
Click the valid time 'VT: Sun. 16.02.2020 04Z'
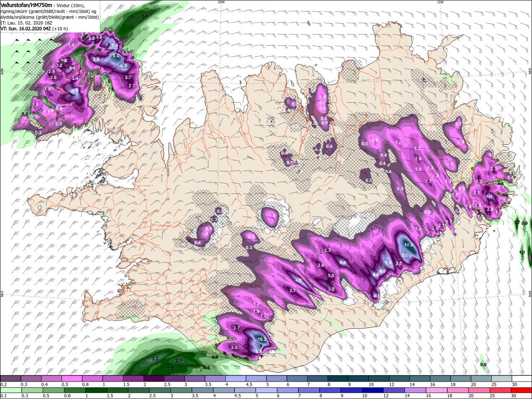[x=25, y=29]
